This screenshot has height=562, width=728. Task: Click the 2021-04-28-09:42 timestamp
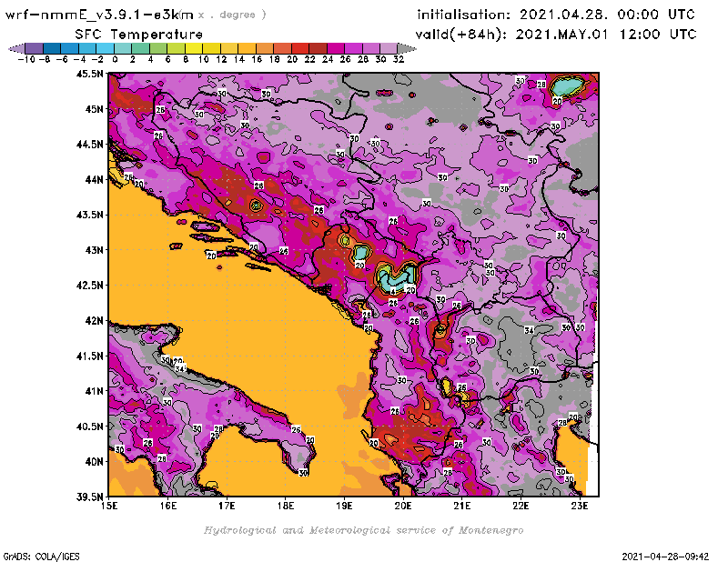(665, 557)
